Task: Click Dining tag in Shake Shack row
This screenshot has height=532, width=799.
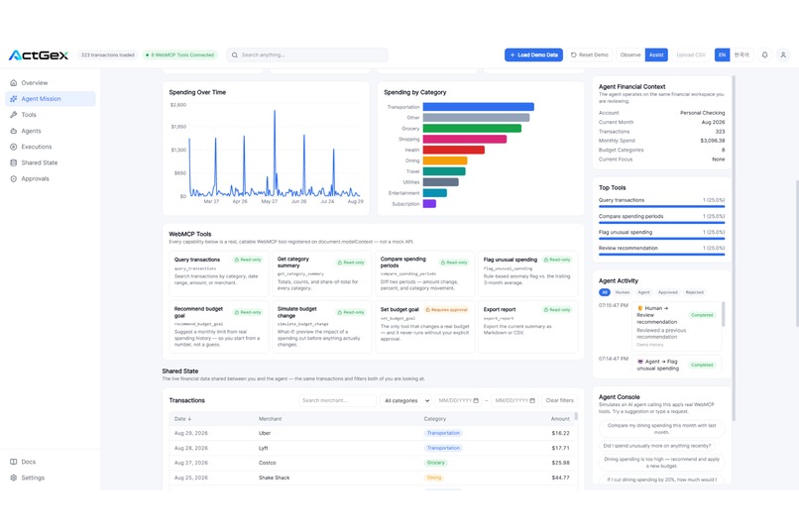Action: (x=433, y=478)
